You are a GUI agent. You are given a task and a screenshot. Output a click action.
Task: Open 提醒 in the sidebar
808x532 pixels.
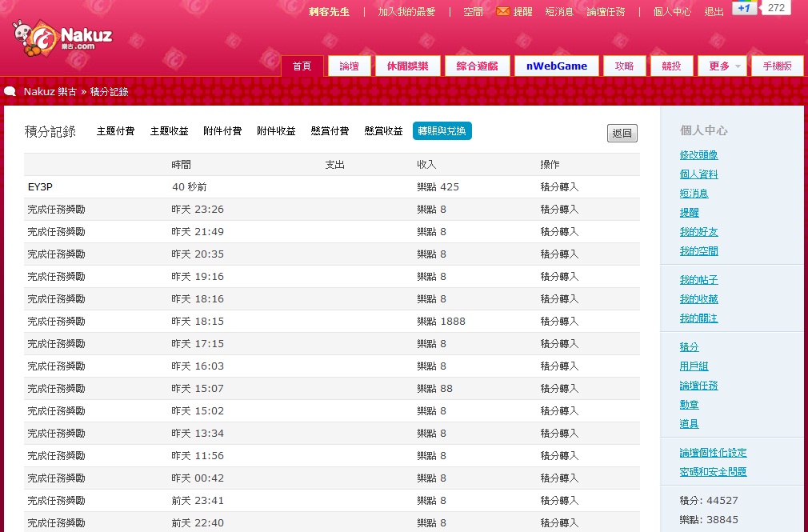click(x=689, y=212)
